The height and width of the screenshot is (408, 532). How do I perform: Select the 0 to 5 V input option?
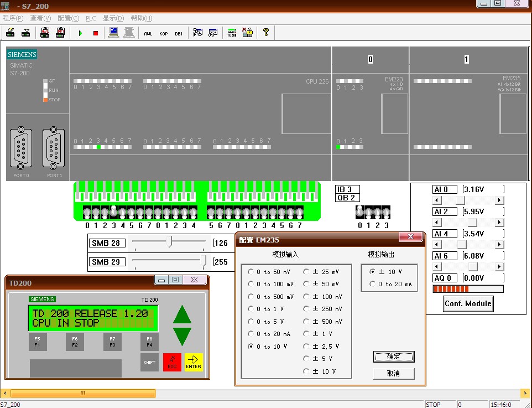(251, 322)
